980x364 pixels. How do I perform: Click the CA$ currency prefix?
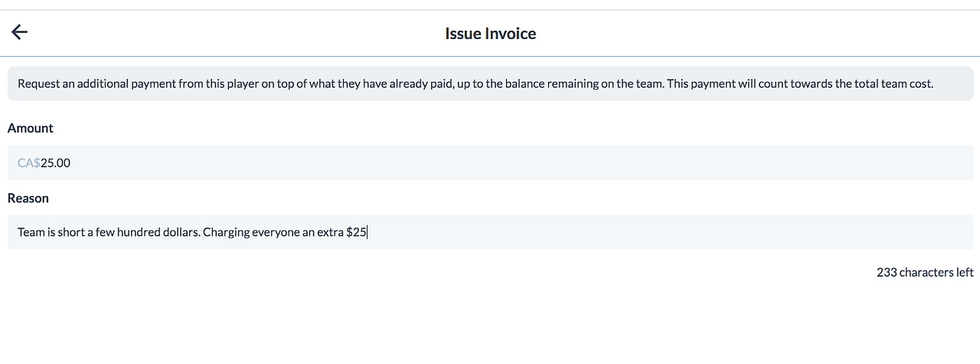tap(28, 162)
